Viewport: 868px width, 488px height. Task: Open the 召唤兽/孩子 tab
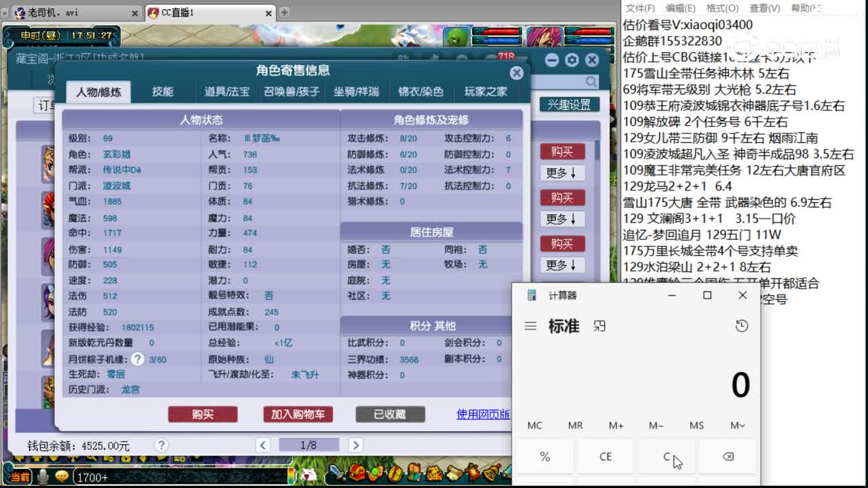pyautogui.click(x=292, y=91)
